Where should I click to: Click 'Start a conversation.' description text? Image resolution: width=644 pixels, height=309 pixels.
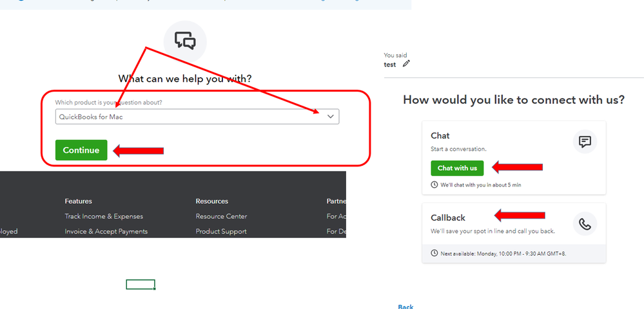(458, 149)
